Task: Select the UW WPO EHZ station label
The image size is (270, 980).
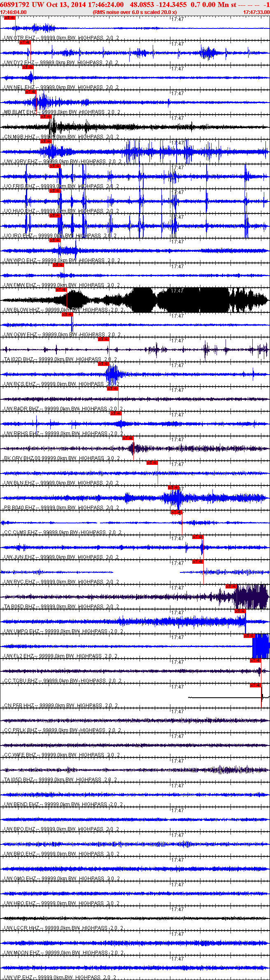Action: (x=20, y=260)
